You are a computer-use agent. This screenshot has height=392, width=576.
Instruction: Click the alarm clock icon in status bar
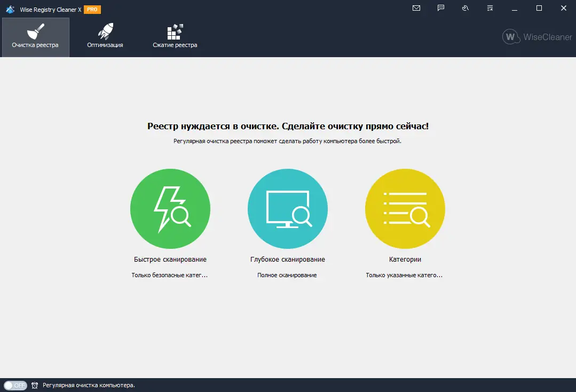[x=35, y=386]
